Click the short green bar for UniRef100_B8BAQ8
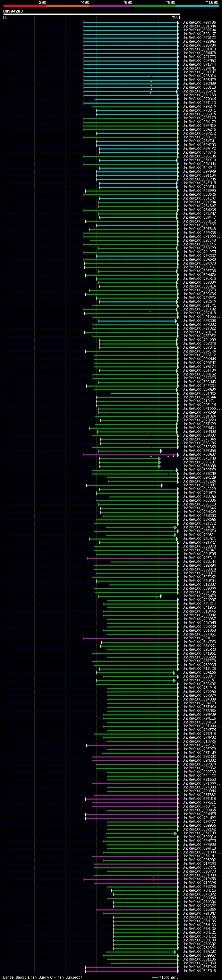The height and width of the screenshot is (980, 222). click(130, 466)
